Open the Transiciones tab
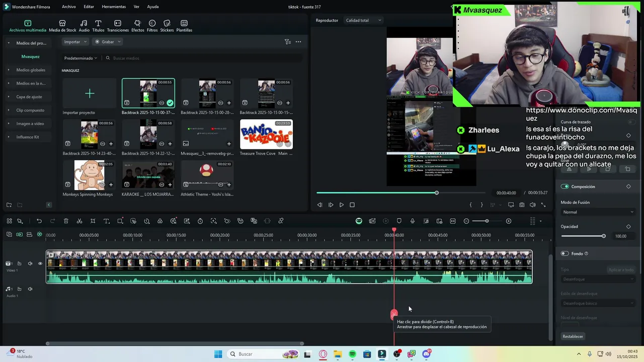This screenshot has width=644, height=362. point(118,26)
